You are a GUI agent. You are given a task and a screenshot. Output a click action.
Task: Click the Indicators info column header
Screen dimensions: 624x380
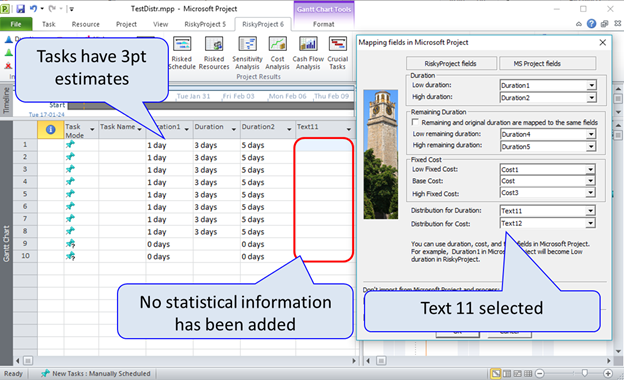coord(51,130)
